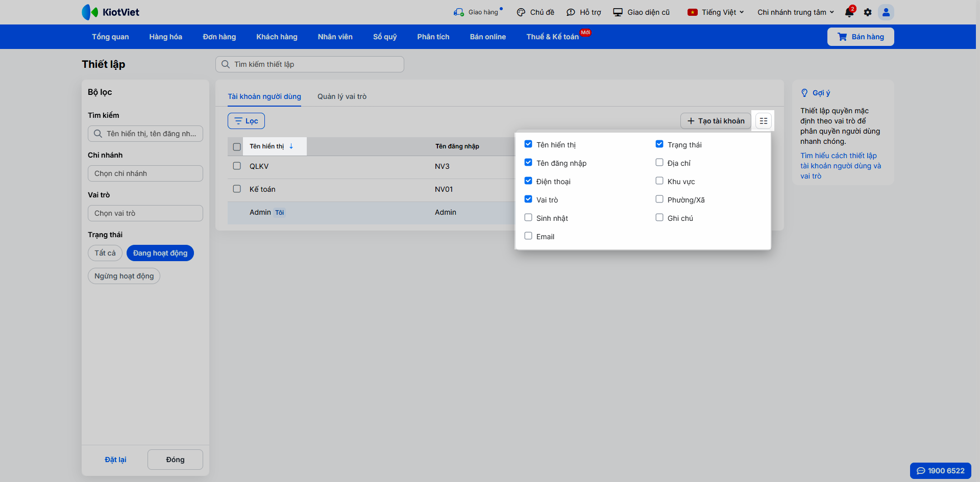The width and height of the screenshot is (980, 482).
Task: Toggle the select-all header checkbox
Action: [x=237, y=147]
